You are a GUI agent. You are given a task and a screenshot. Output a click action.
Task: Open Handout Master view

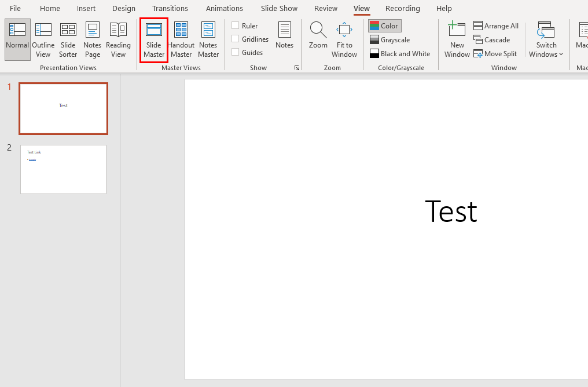click(181, 39)
